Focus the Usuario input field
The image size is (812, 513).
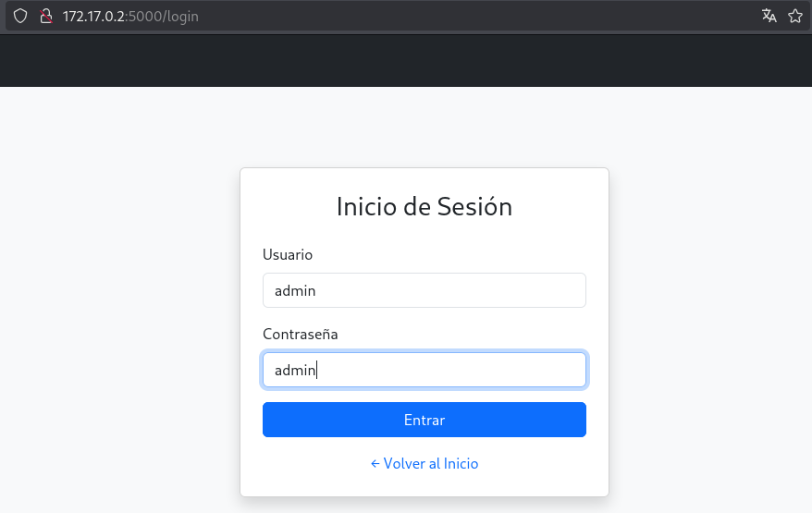click(x=424, y=290)
